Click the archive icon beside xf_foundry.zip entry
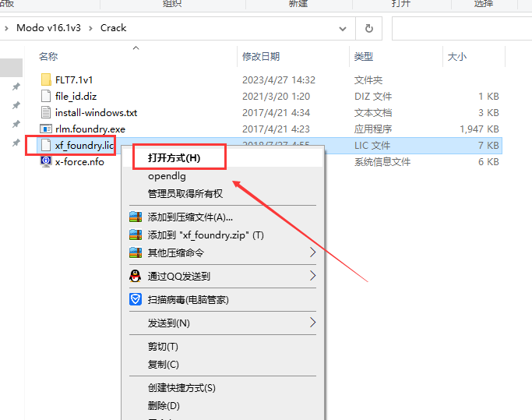The image size is (532, 420). [136, 235]
